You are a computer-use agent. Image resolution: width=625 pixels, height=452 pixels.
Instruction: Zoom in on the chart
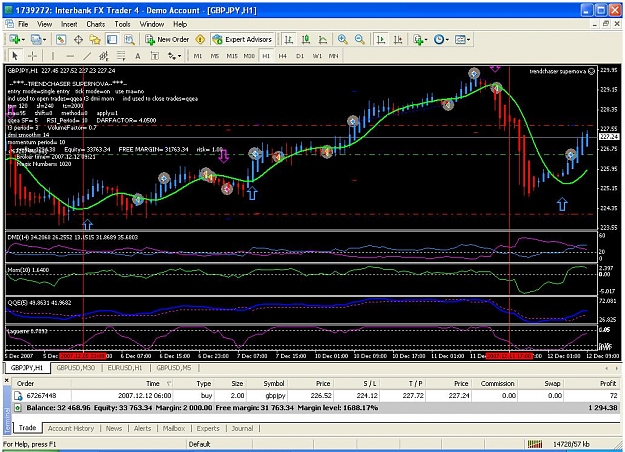(342, 39)
